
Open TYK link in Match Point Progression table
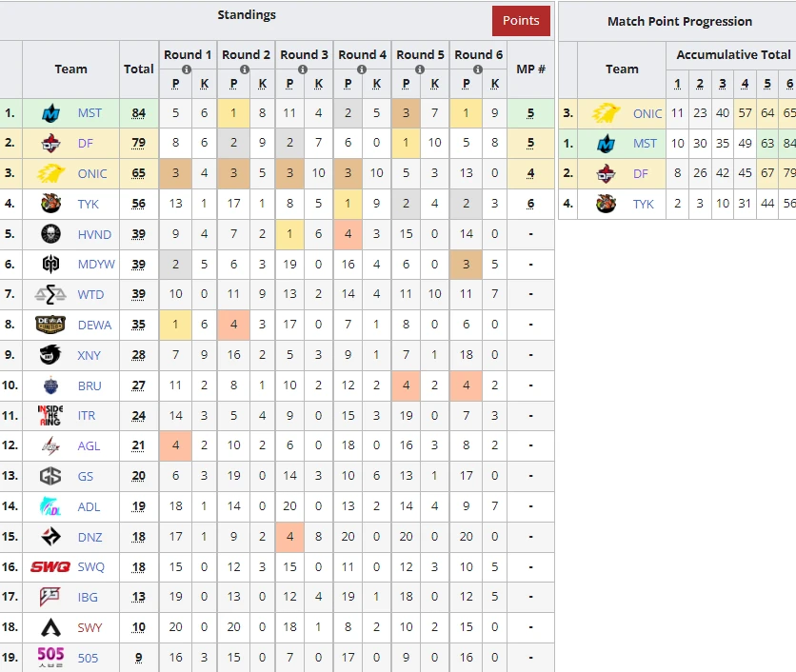(644, 204)
